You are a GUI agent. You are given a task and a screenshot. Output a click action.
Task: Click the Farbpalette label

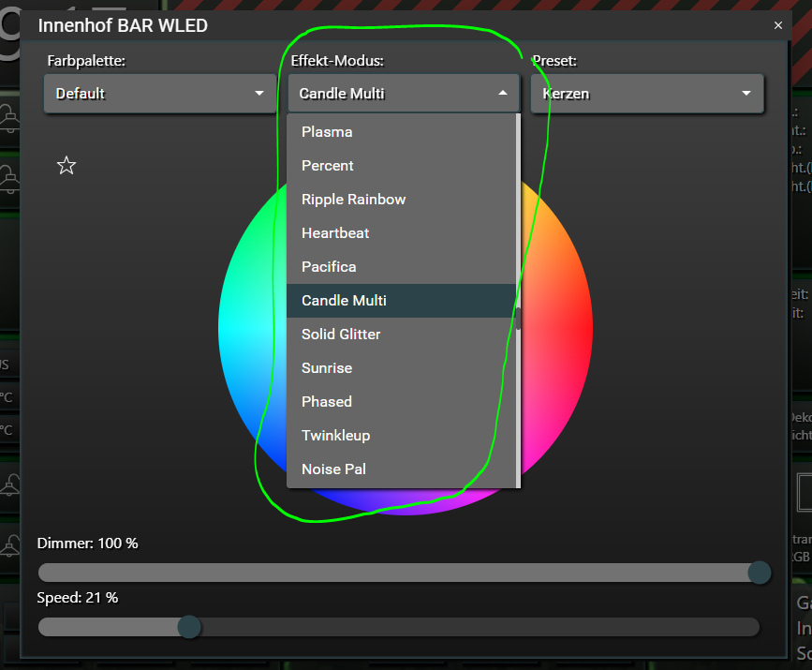86,61
